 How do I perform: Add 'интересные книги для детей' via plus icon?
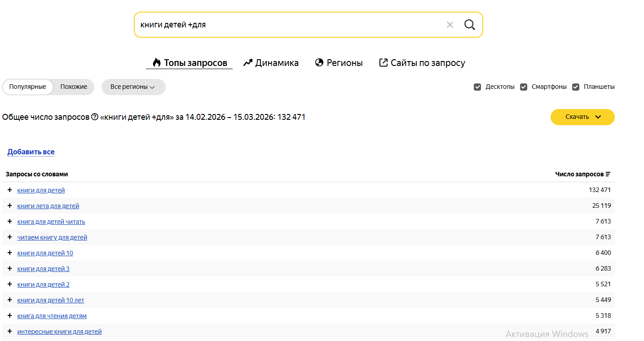coord(10,332)
